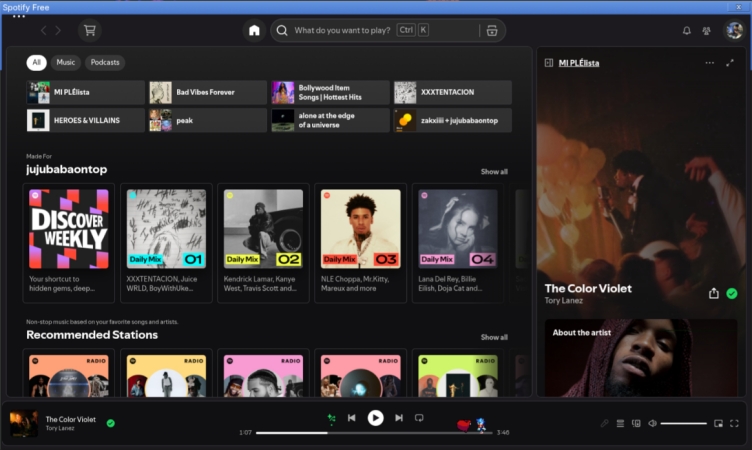This screenshot has width=752, height=450.
Task: Open Daily Mix 03 card
Action: tap(361, 243)
